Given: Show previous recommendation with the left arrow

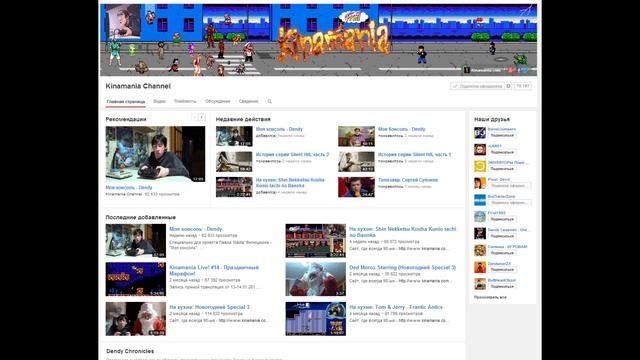Looking at the screenshot, I should tap(195, 118).
